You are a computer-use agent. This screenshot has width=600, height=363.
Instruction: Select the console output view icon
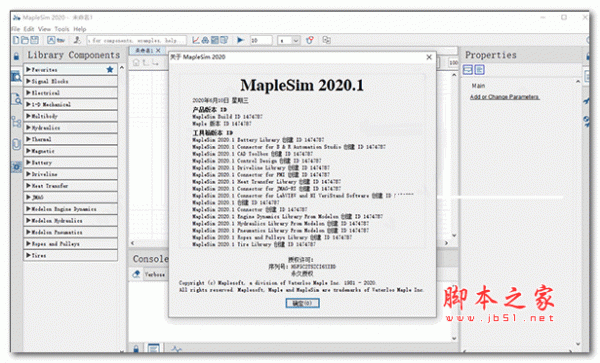click(x=154, y=348)
